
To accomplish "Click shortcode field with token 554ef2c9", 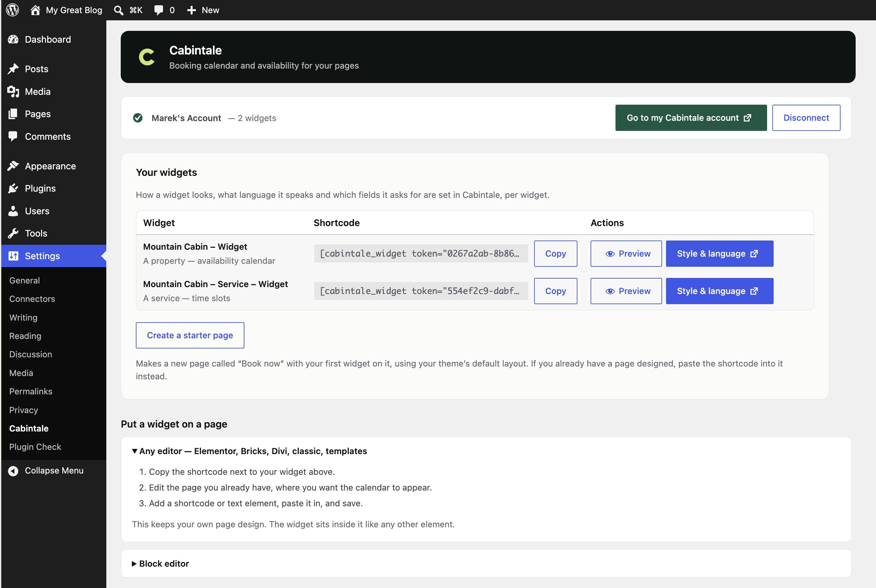I will pos(421,291).
